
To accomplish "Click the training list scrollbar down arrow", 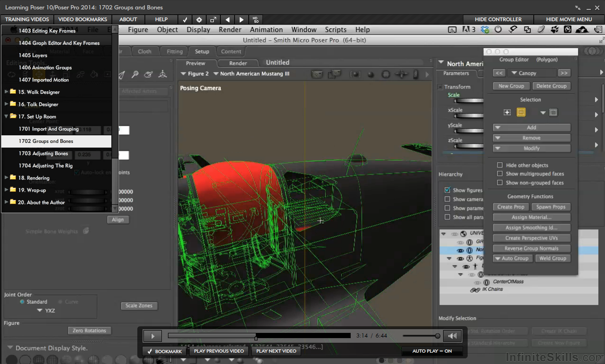I will [x=115, y=208].
